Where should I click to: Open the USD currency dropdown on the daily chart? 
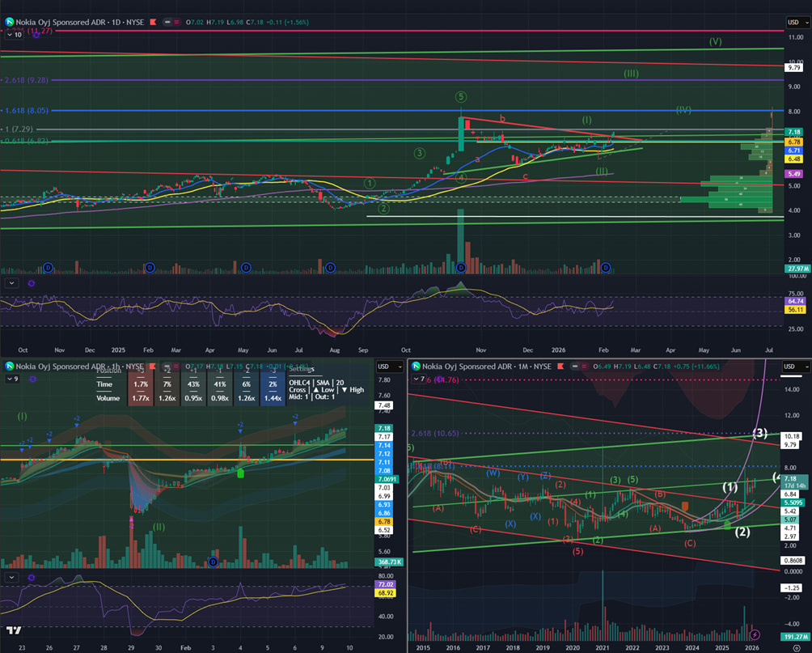[x=793, y=22]
